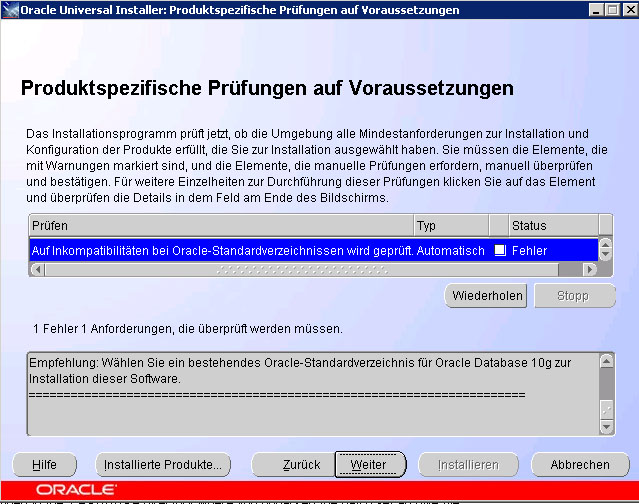Check the box next to Fehler status

tap(500, 250)
